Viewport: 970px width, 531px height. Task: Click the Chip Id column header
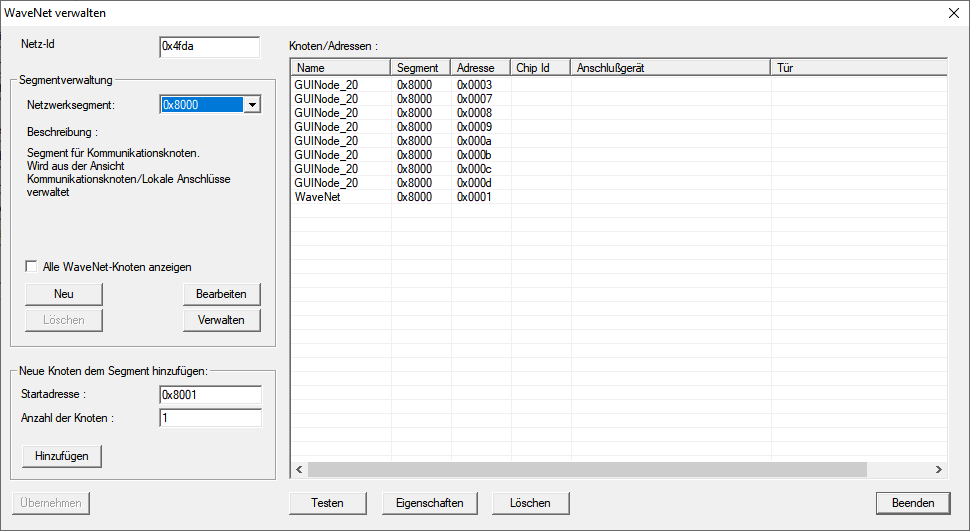click(x=540, y=68)
